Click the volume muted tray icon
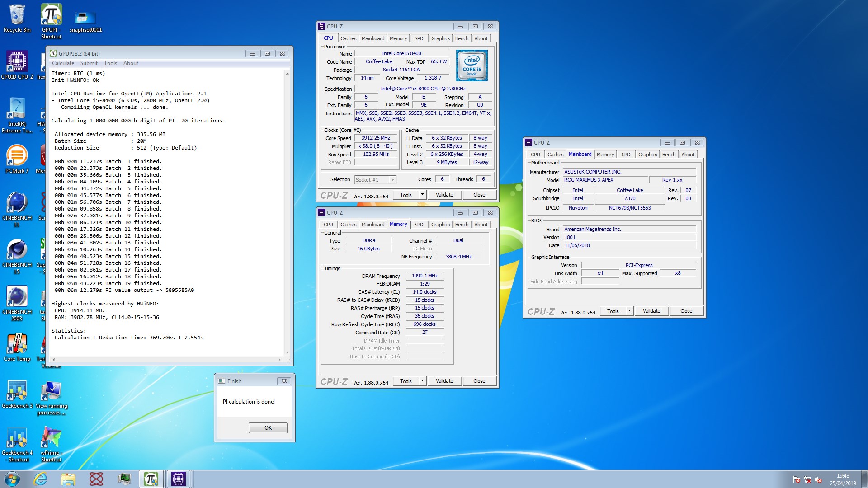 pos(818,480)
